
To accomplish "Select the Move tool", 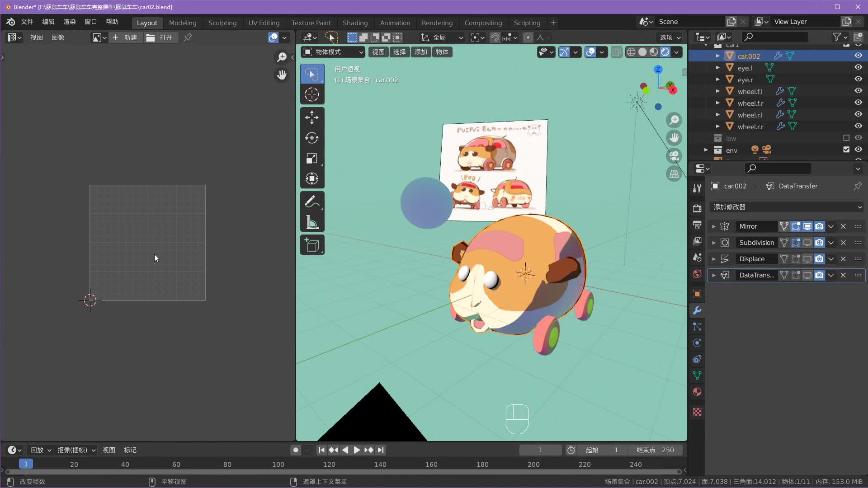I will point(312,117).
